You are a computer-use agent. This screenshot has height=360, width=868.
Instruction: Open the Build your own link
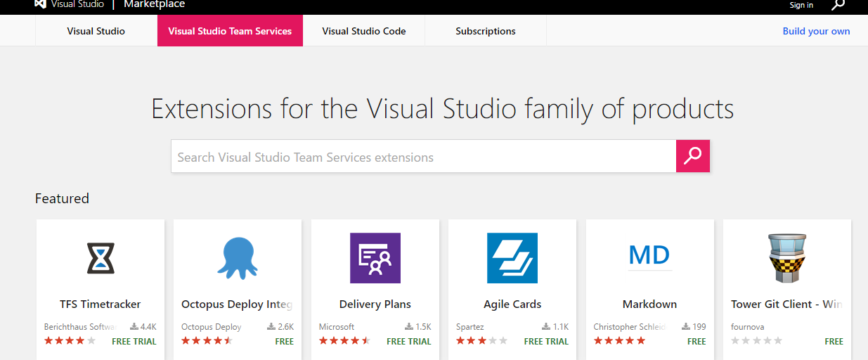pyautogui.click(x=816, y=31)
